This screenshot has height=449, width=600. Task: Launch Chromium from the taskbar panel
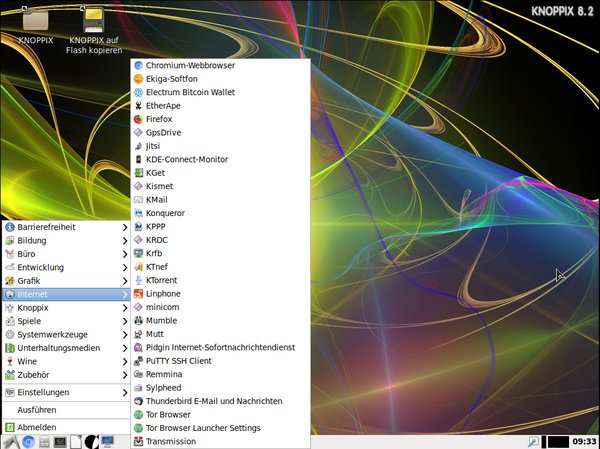(28, 442)
